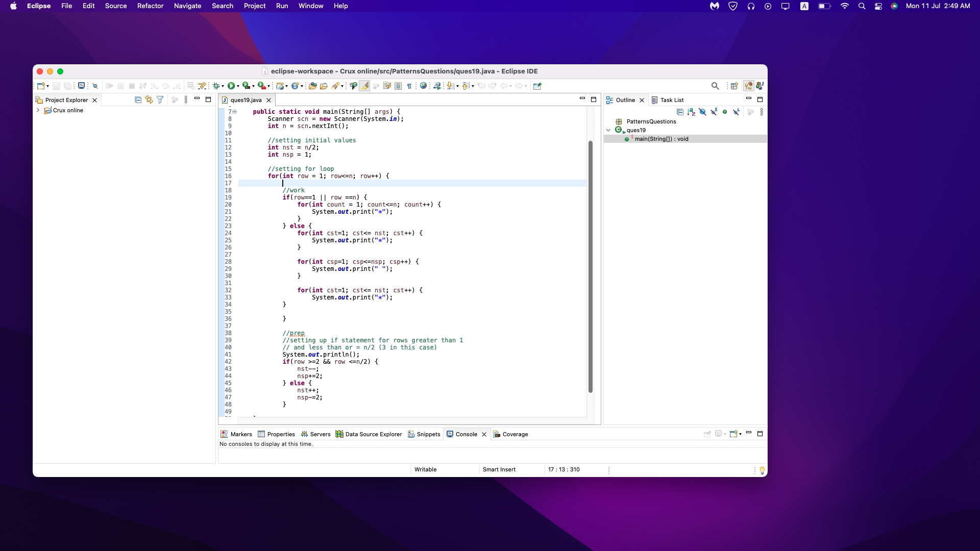Switch to the Task List tab
The image size is (980, 551).
671,100
